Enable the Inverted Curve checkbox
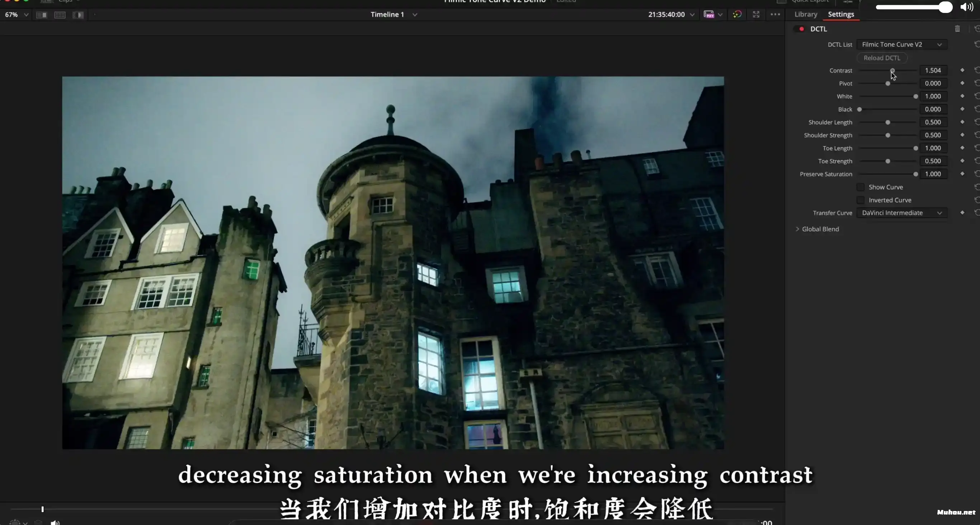This screenshot has width=980, height=525. pos(861,200)
